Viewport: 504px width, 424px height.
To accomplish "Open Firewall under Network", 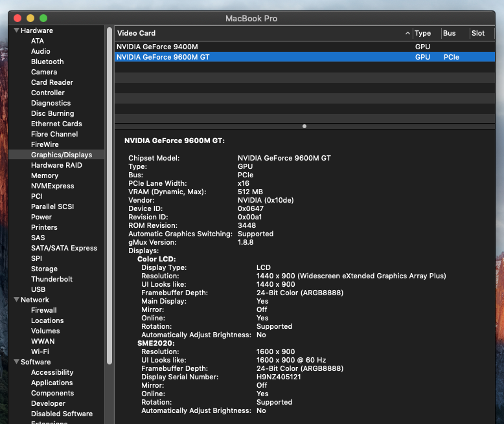I will pos(43,310).
